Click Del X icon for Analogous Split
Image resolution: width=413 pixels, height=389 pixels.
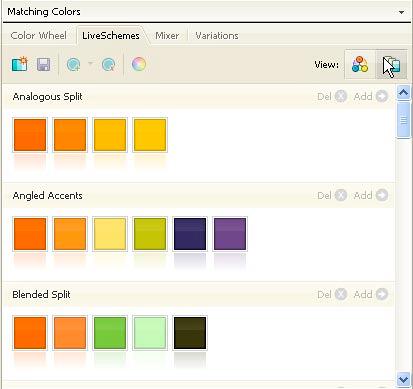click(x=341, y=96)
